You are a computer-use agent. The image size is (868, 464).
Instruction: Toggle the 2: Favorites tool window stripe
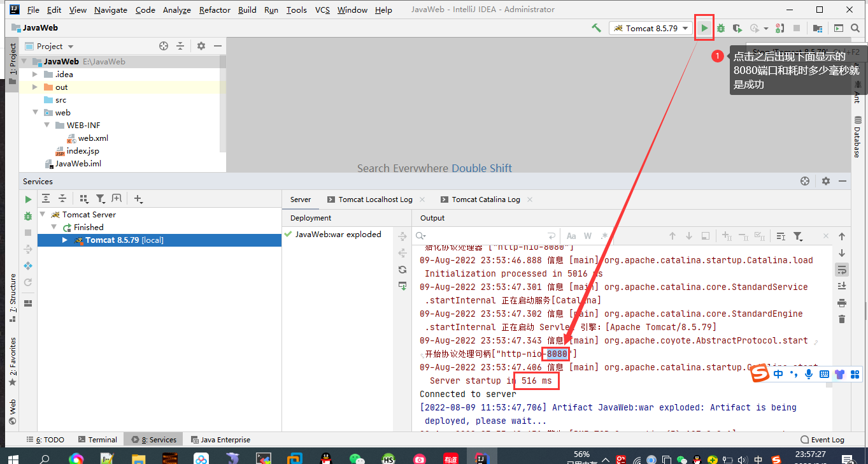pos(12,363)
